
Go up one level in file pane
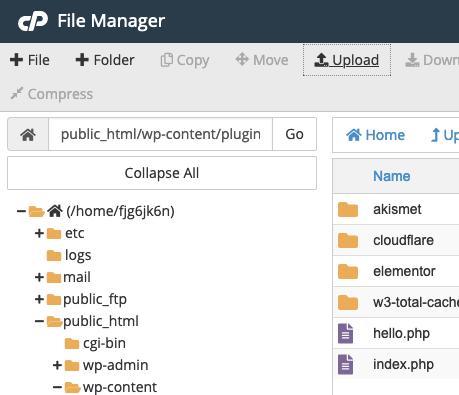point(445,135)
